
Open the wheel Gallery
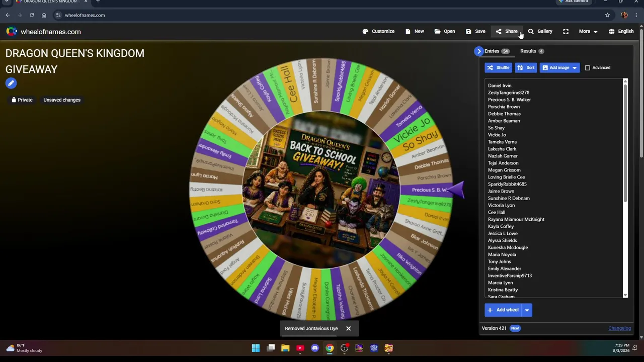(540, 31)
